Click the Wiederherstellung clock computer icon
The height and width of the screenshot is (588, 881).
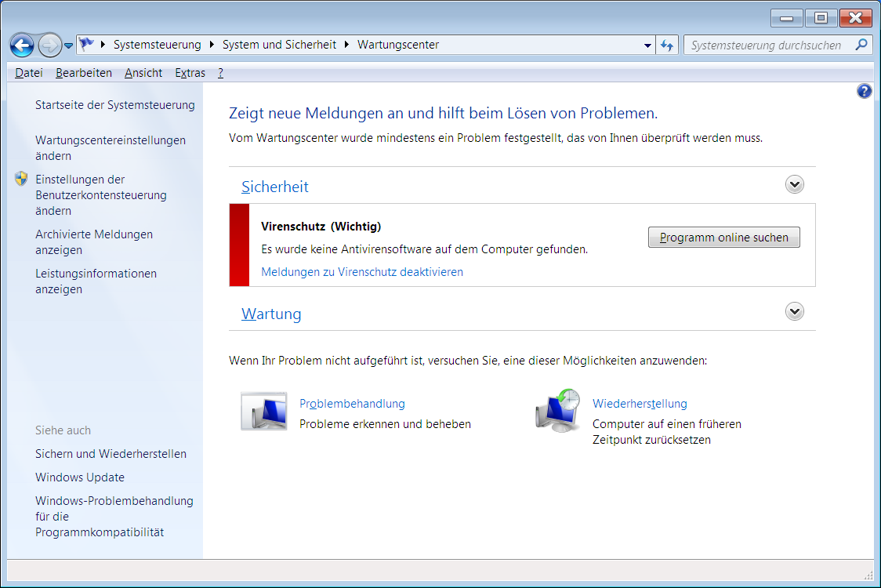tap(557, 410)
